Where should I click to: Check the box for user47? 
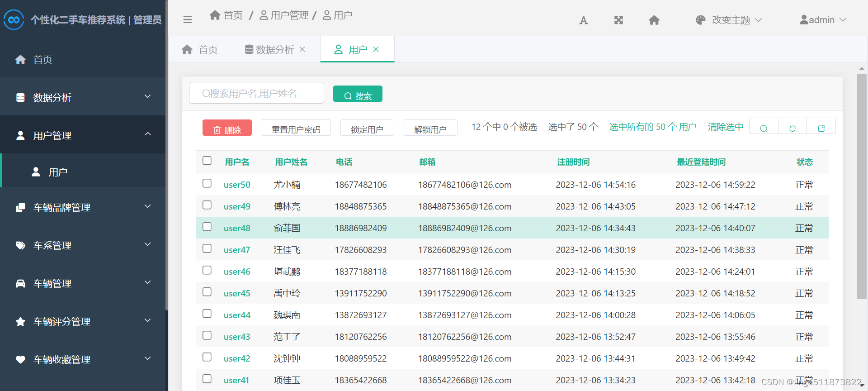pyautogui.click(x=207, y=248)
